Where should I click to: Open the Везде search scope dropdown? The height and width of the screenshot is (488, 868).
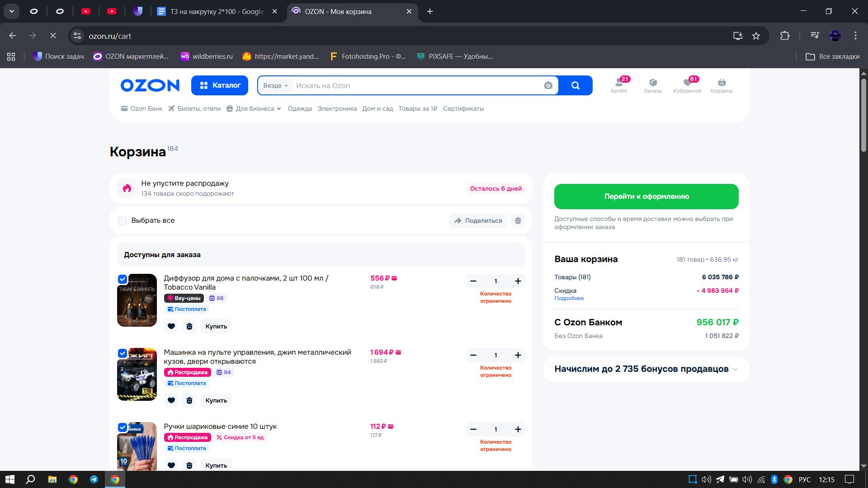click(x=275, y=86)
